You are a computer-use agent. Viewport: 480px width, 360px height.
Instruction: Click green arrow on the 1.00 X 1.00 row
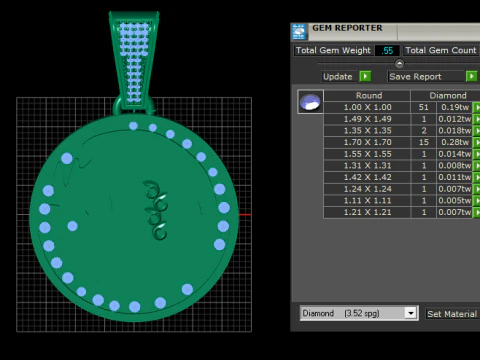(477, 107)
